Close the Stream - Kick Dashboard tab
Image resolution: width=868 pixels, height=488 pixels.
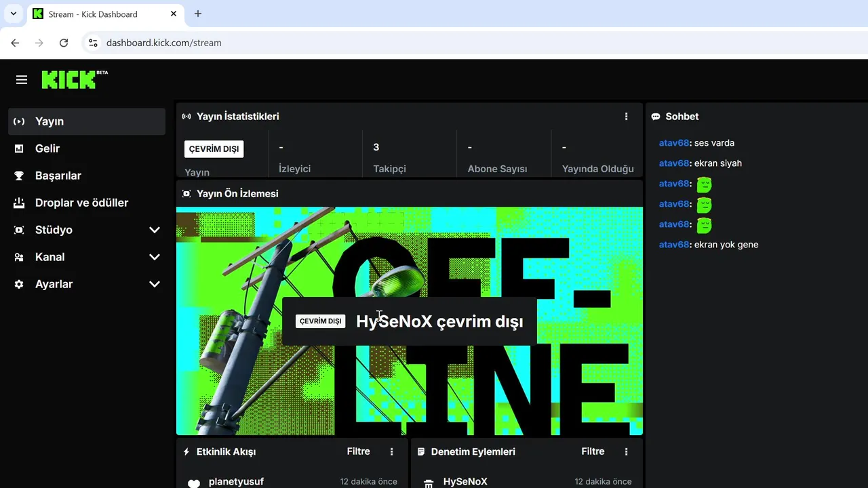[x=174, y=14]
